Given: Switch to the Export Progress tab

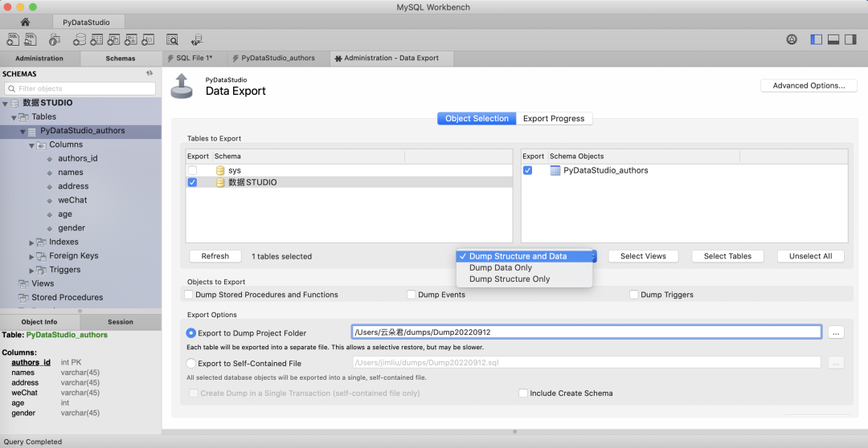Looking at the screenshot, I should 553,119.
